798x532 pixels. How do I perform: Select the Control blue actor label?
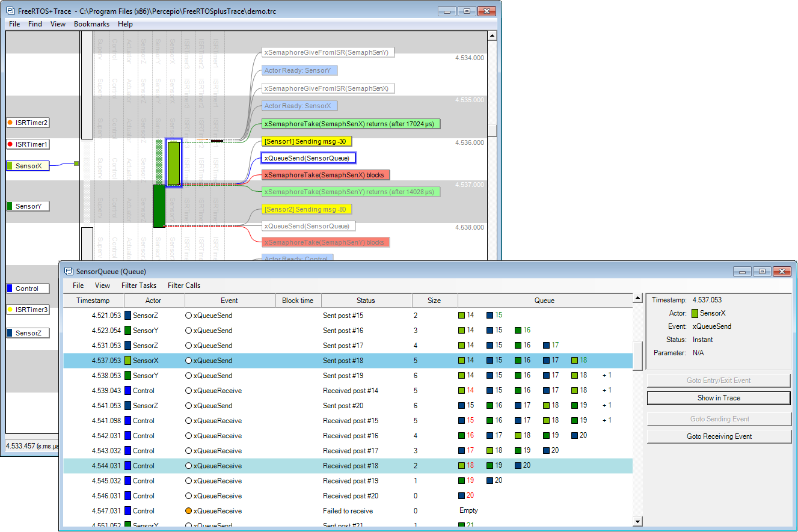click(x=26, y=289)
